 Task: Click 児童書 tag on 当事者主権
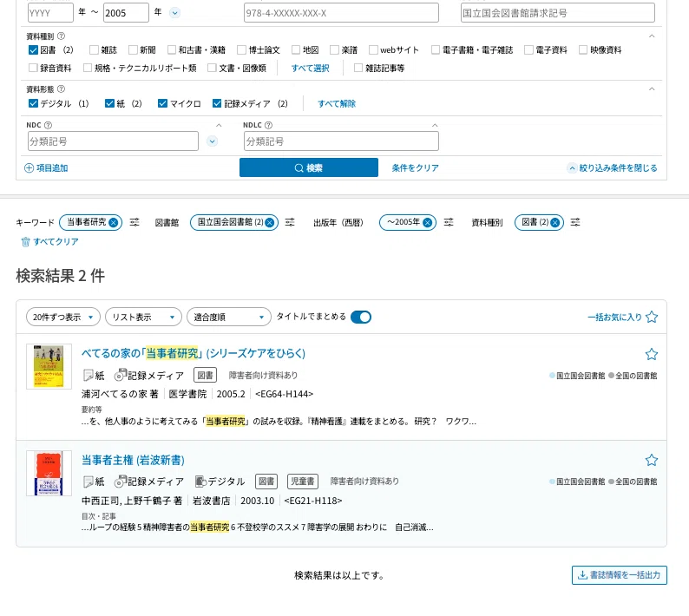303,482
